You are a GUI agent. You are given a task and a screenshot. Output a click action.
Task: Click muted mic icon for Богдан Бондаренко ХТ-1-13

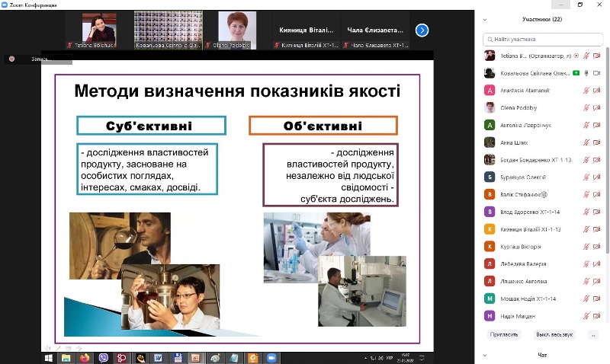(x=586, y=160)
